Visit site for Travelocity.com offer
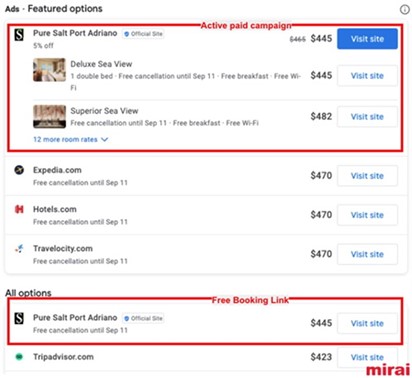This screenshot has width=412, height=378. (367, 254)
